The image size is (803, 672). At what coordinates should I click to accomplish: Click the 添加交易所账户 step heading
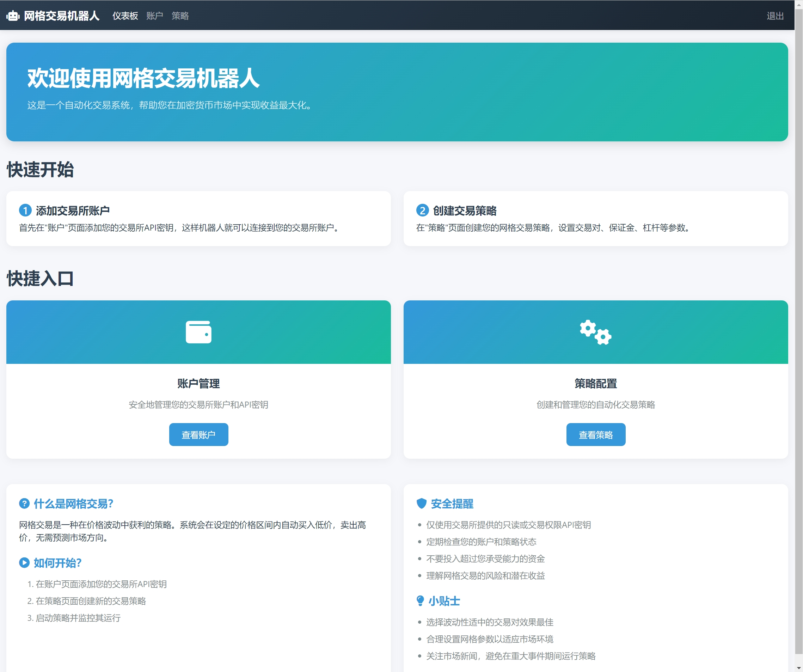click(x=73, y=210)
